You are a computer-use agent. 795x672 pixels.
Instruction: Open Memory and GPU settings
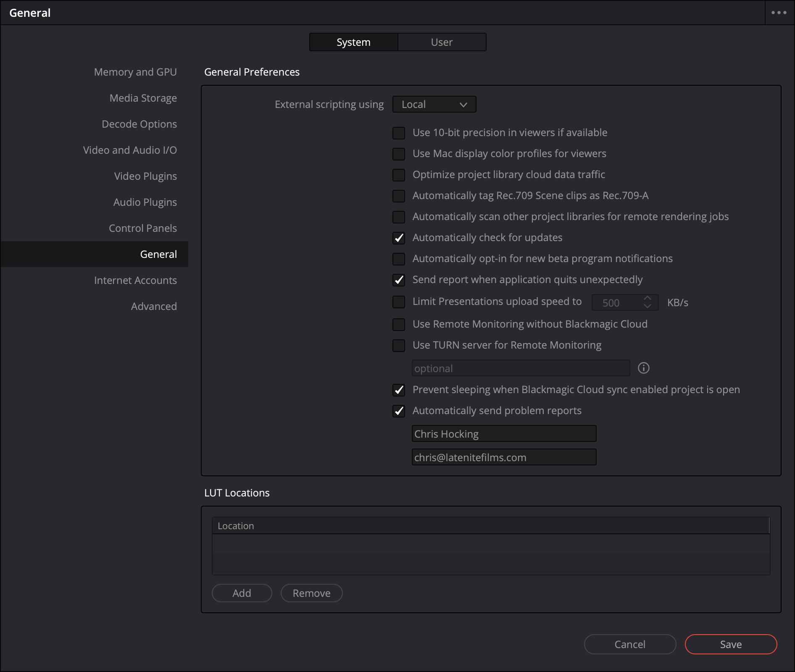point(135,72)
